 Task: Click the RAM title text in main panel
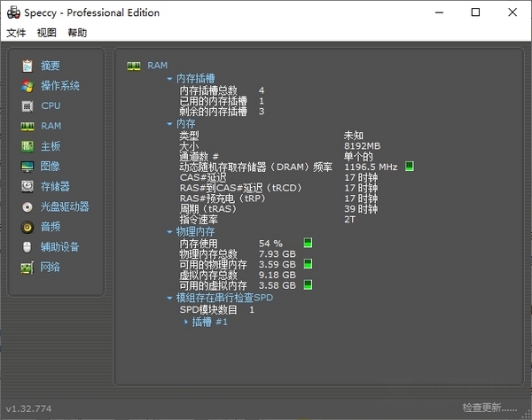point(158,66)
